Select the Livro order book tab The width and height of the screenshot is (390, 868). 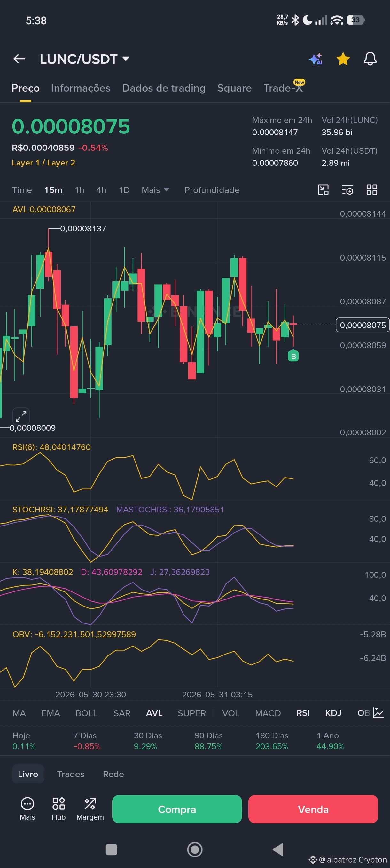28,774
